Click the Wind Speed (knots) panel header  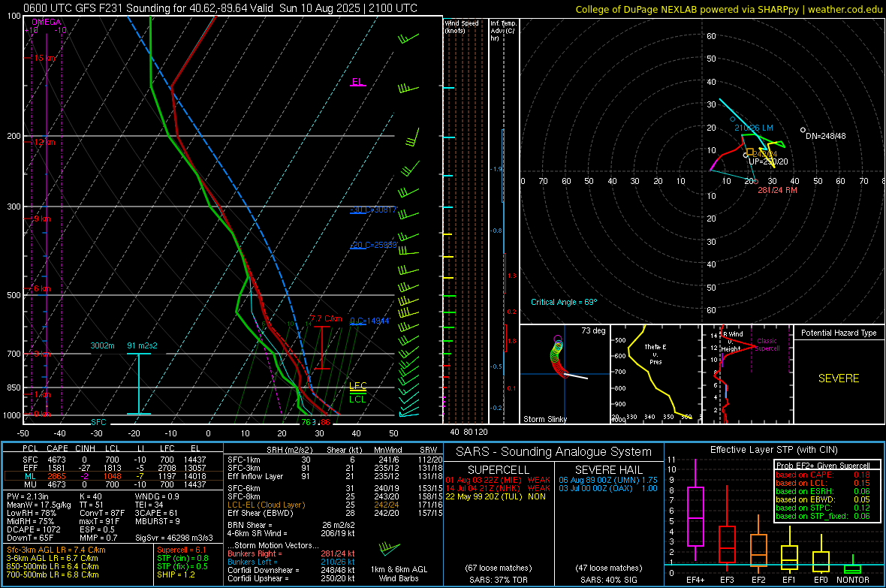(462, 26)
